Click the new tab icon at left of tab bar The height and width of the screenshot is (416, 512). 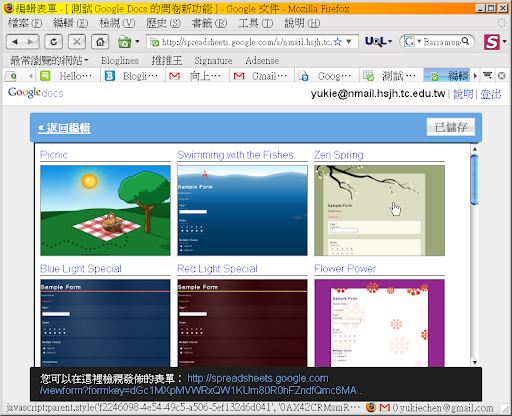(x=11, y=76)
